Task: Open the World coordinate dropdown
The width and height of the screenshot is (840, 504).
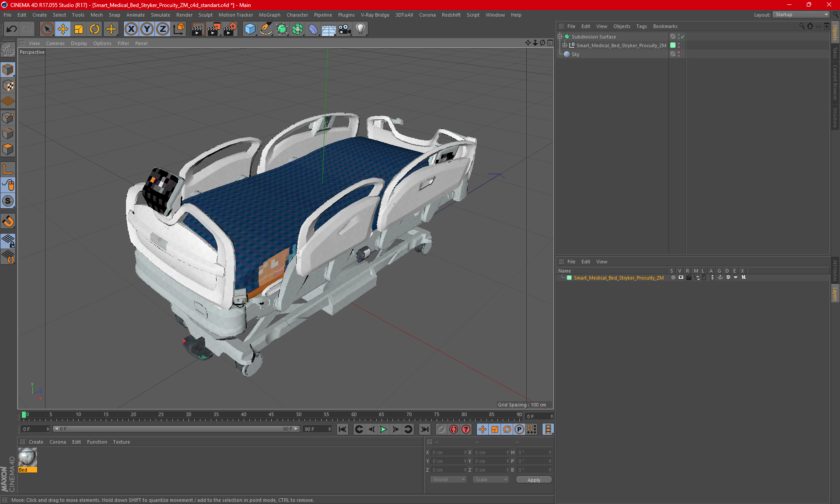Action: pos(448,479)
